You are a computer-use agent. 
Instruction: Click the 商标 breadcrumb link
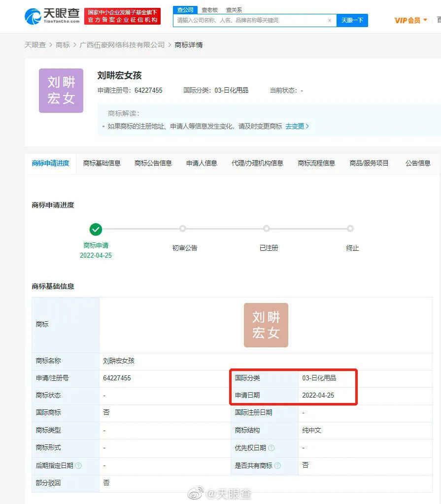(x=63, y=45)
